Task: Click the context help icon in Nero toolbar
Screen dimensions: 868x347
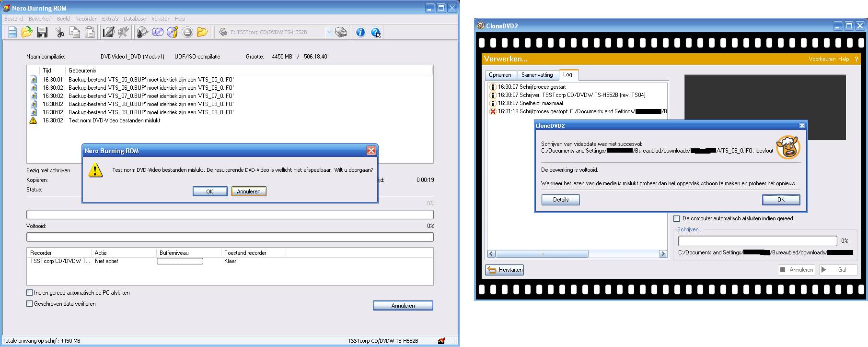Action: pyautogui.click(x=376, y=32)
